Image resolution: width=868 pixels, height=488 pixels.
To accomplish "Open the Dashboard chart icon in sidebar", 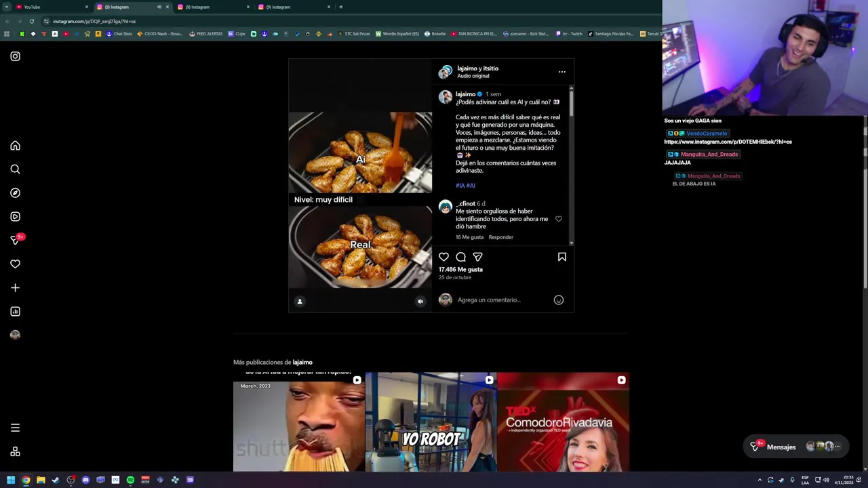I will point(15,312).
